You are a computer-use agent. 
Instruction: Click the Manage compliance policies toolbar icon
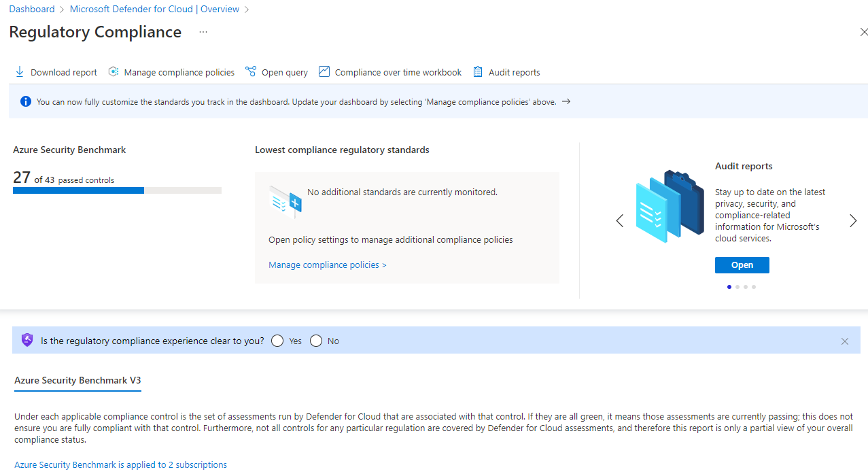[x=114, y=72]
